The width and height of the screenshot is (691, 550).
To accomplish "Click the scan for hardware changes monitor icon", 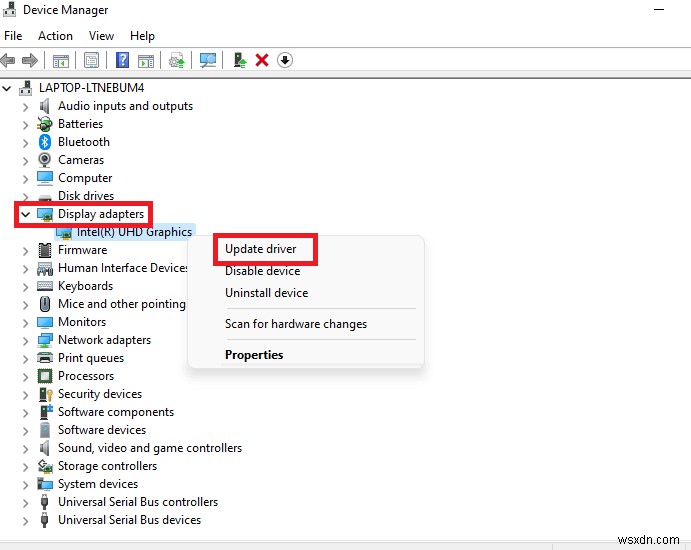I will 208,61.
